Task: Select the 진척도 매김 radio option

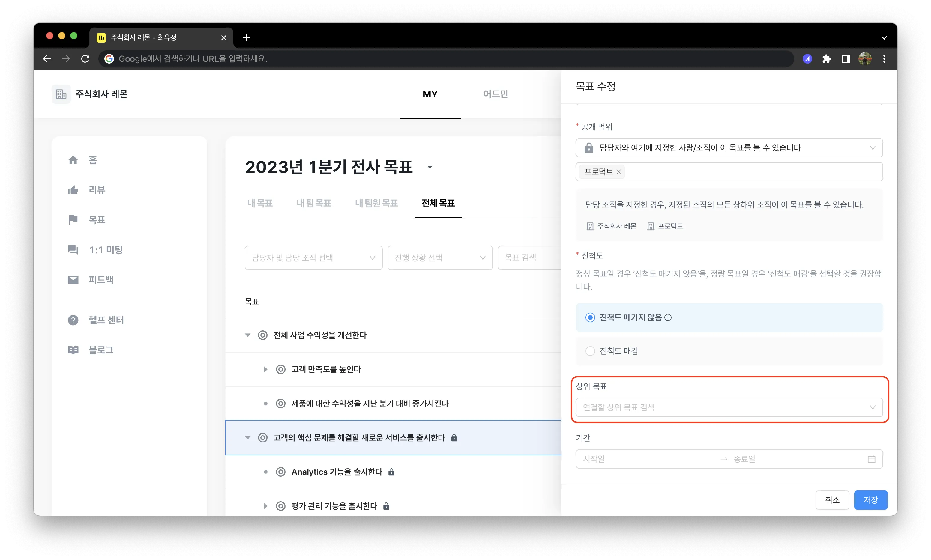Action: tap(590, 351)
